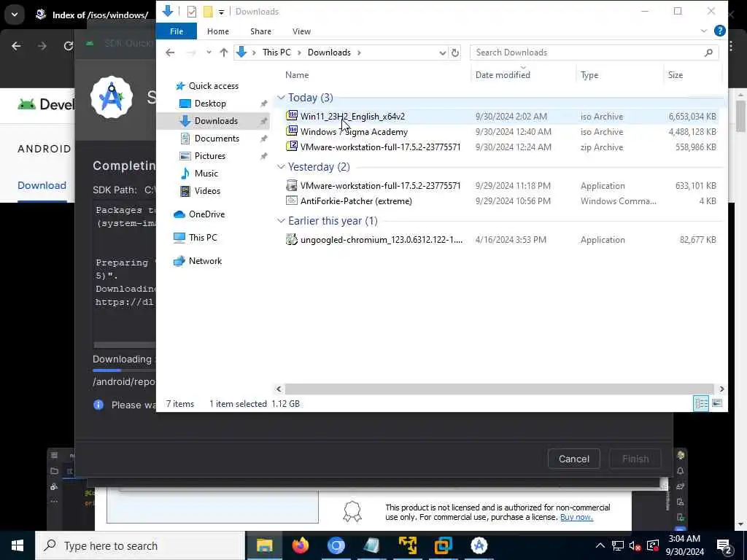
Task: Click the Back arrow in Explorer
Action: pos(170,52)
